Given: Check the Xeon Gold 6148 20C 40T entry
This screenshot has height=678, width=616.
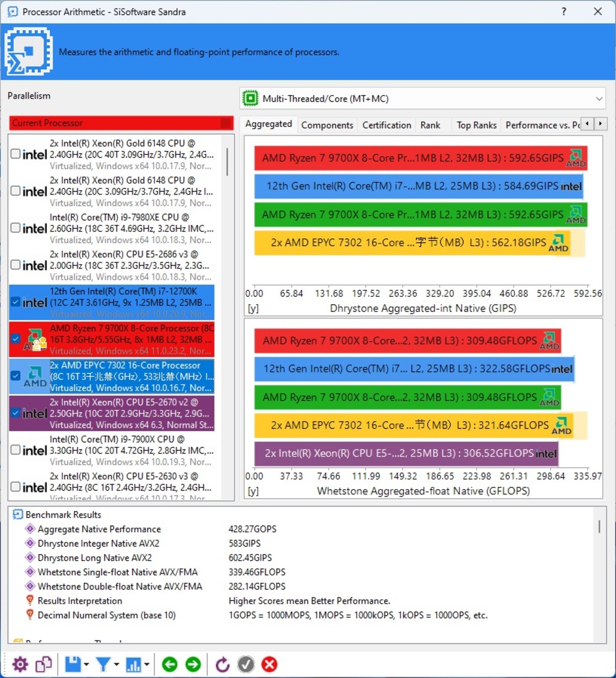Looking at the screenshot, I should (x=15, y=154).
